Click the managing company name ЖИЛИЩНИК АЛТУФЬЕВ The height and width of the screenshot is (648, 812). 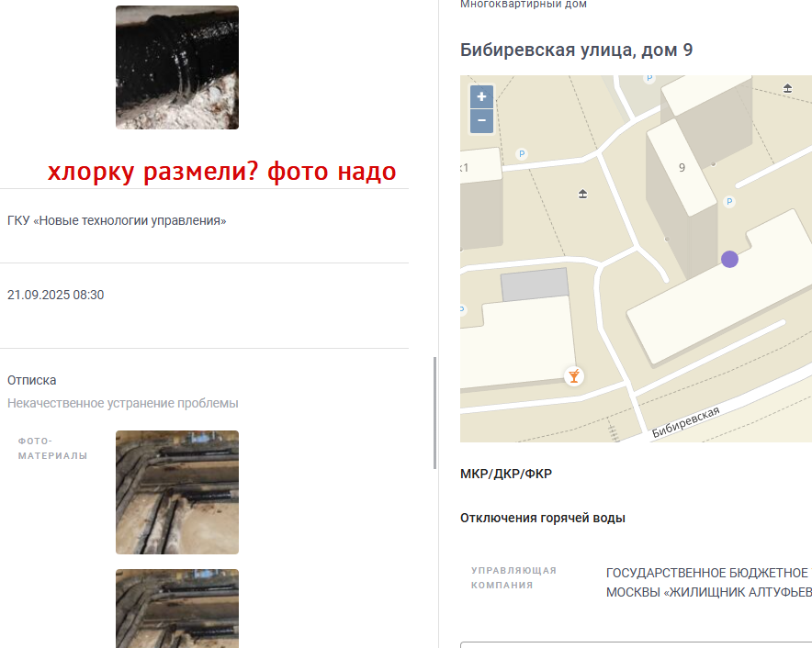pyautogui.click(x=709, y=583)
